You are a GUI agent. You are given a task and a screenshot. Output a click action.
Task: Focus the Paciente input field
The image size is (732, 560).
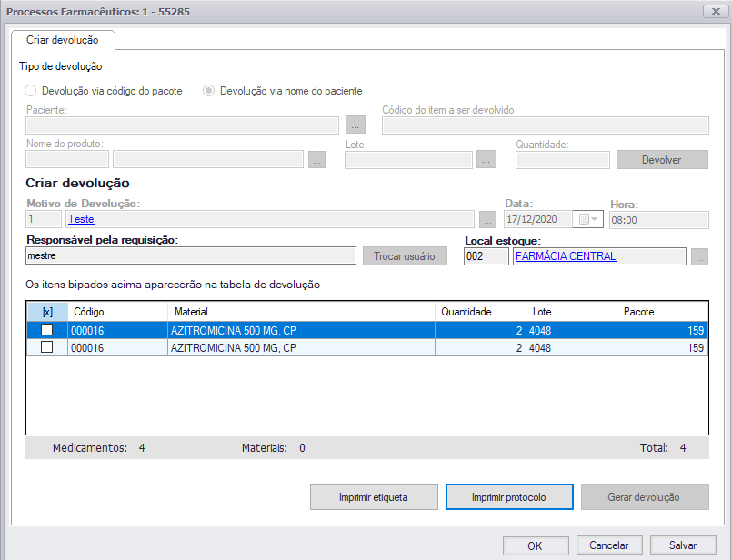[x=183, y=125]
